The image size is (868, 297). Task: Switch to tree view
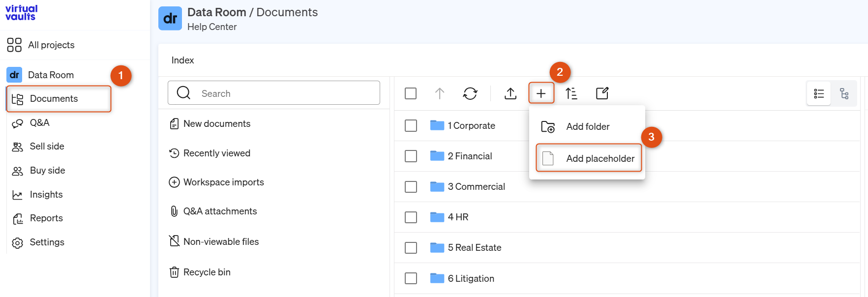(844, 93)
